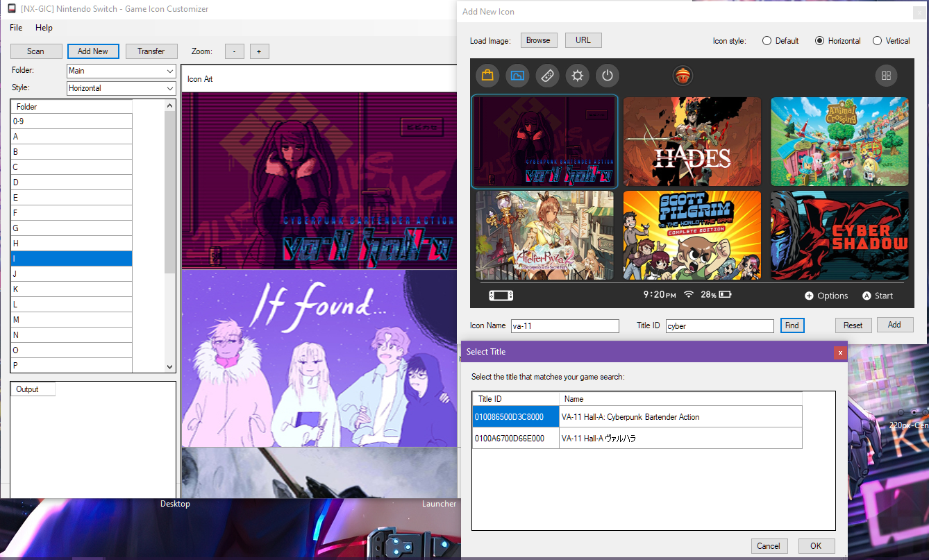This screenshot has width=929, height=560.
Task: Expand the Folder dropdown showing Main
Action: pyautogui.click(x=122, y=71)
